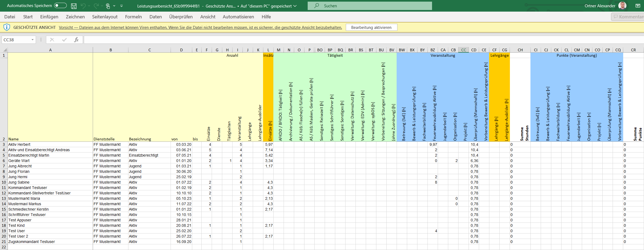Image resolution: width=644 pixels, height=250 pixels.
Task: Switch to the Start ribbon tab
Action: pos(28,17)
